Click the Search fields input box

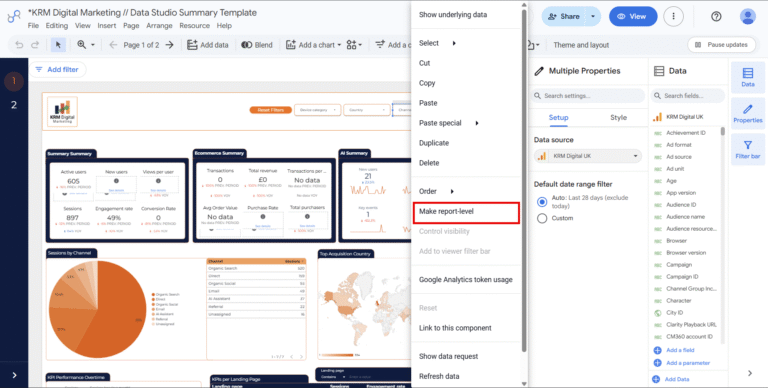coord(688,96)
